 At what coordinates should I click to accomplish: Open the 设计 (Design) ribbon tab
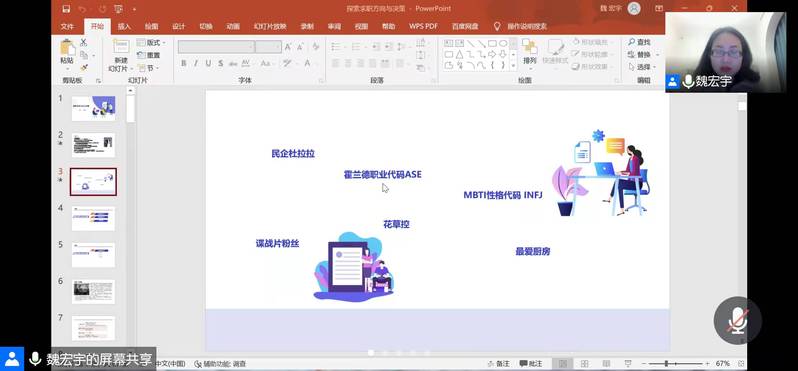[x=178, y=26]
